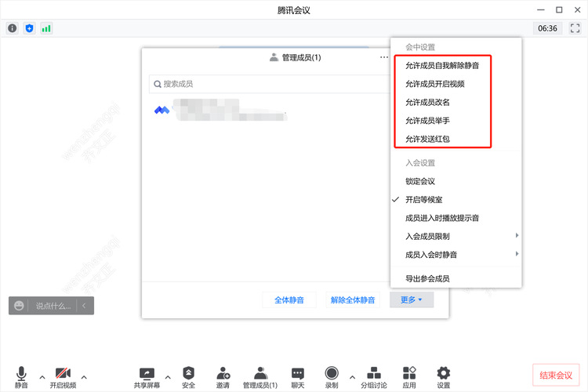Click the 开启视频 camera icon

pos(63,377)
